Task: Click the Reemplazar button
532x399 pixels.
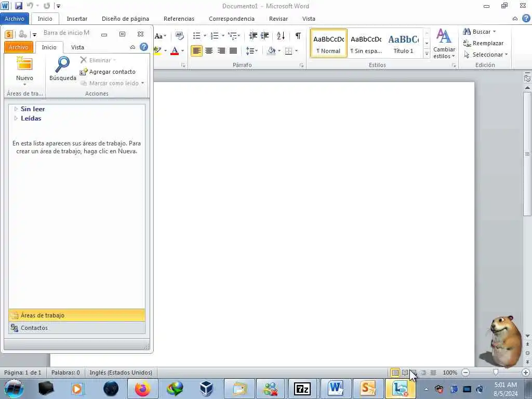Action: (483, 43)
